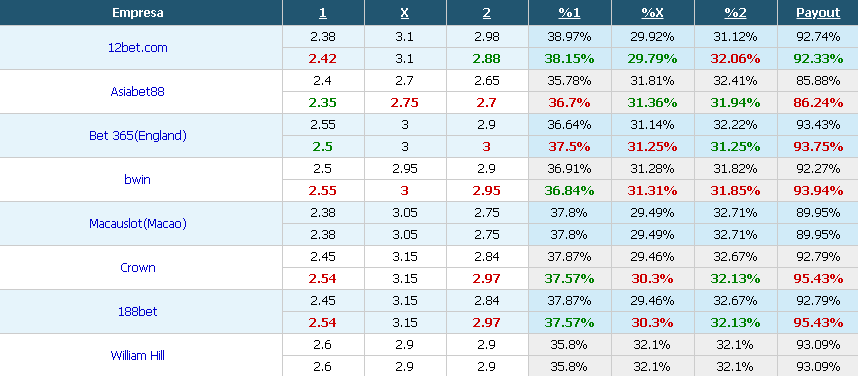Sort by the 1 column header
This screenshot has height=376, width=858.
(x=323, y=13)
